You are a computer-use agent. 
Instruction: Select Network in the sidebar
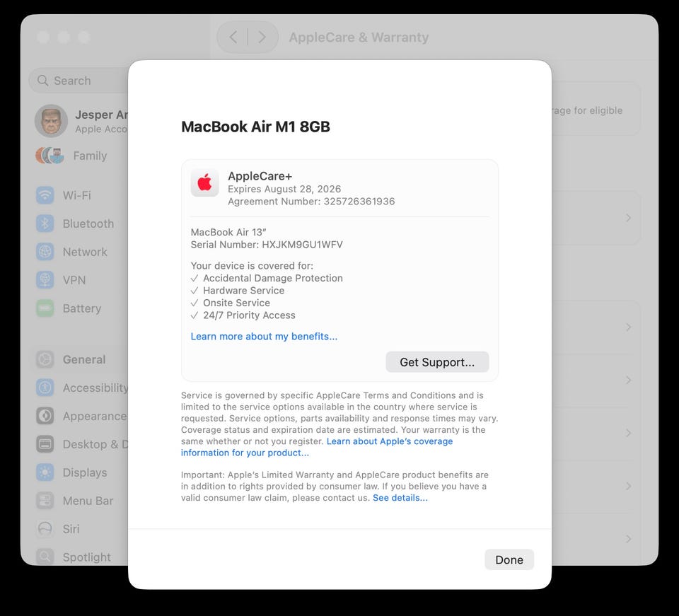(85, 252)
